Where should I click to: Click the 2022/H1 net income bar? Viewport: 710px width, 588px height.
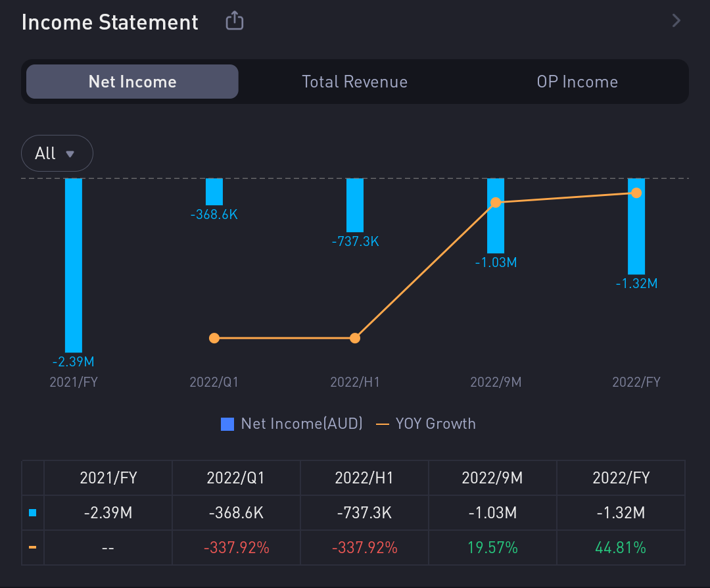(x=355, y=205)
